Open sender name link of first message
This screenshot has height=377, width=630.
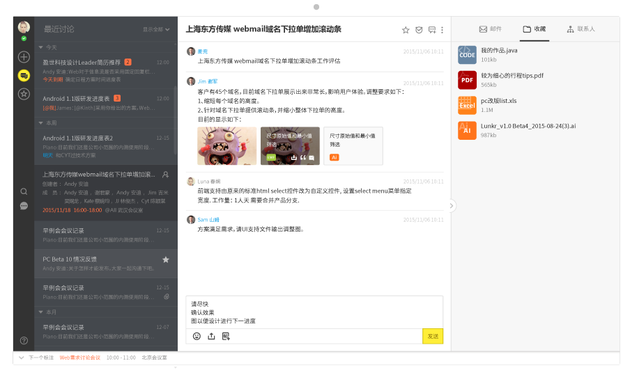click(202, 51)
